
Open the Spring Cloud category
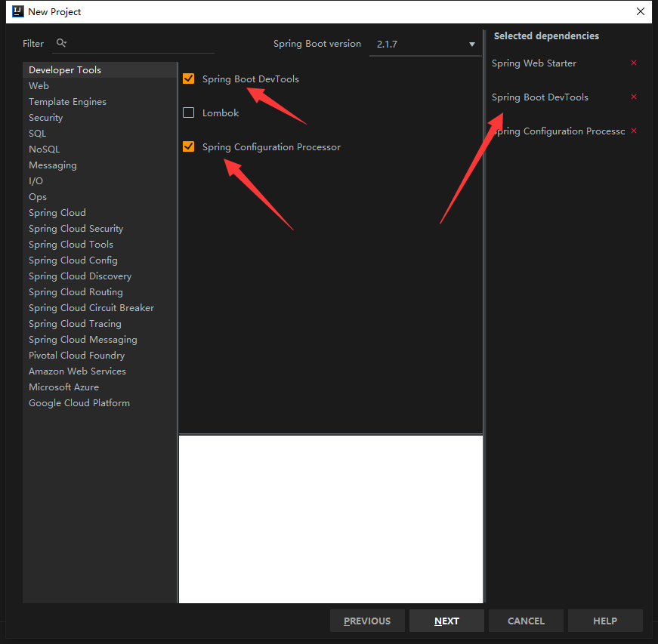100,213
